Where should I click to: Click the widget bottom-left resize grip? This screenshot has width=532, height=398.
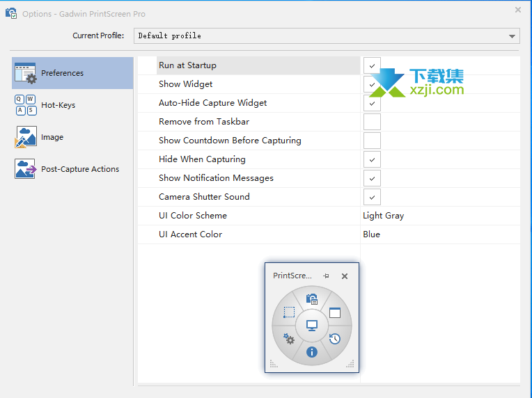[274, 364]
